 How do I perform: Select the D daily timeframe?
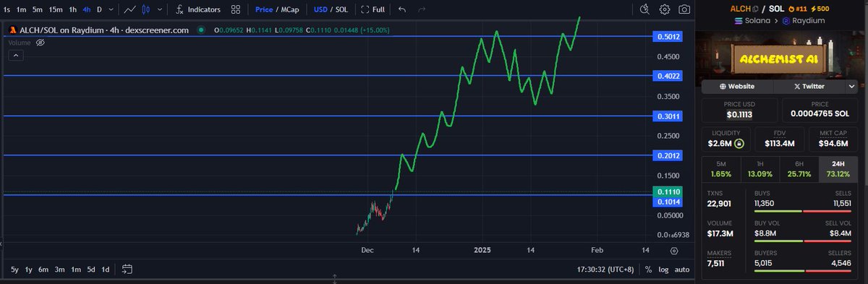click(100, 10)
